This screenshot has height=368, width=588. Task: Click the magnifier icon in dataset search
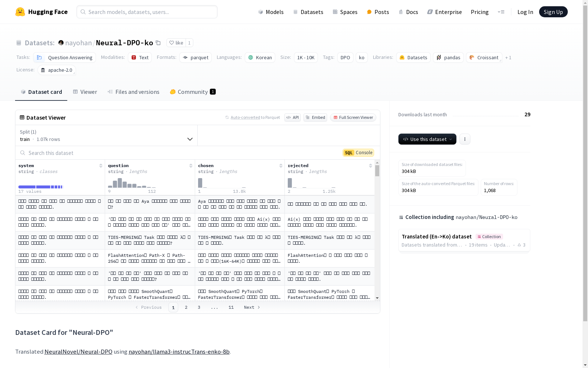coord(23,153)
